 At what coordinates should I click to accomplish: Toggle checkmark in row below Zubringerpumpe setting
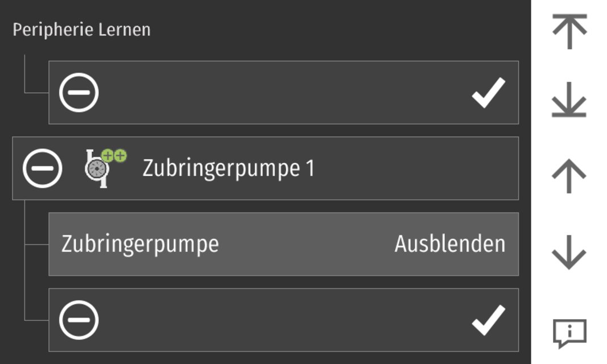(488, 320)
